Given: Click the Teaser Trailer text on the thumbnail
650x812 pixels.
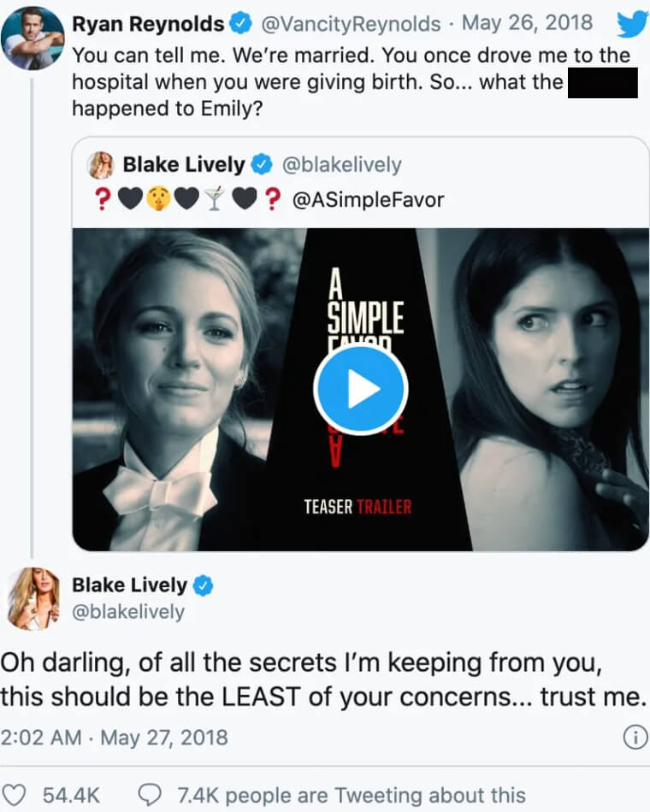Looking at the screenshot, I should 357,507.
